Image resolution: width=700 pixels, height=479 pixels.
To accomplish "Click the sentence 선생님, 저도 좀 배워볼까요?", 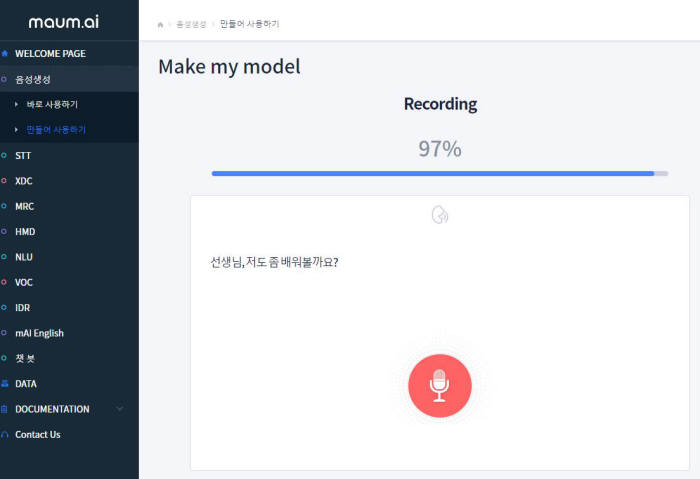I will (274, 262).
